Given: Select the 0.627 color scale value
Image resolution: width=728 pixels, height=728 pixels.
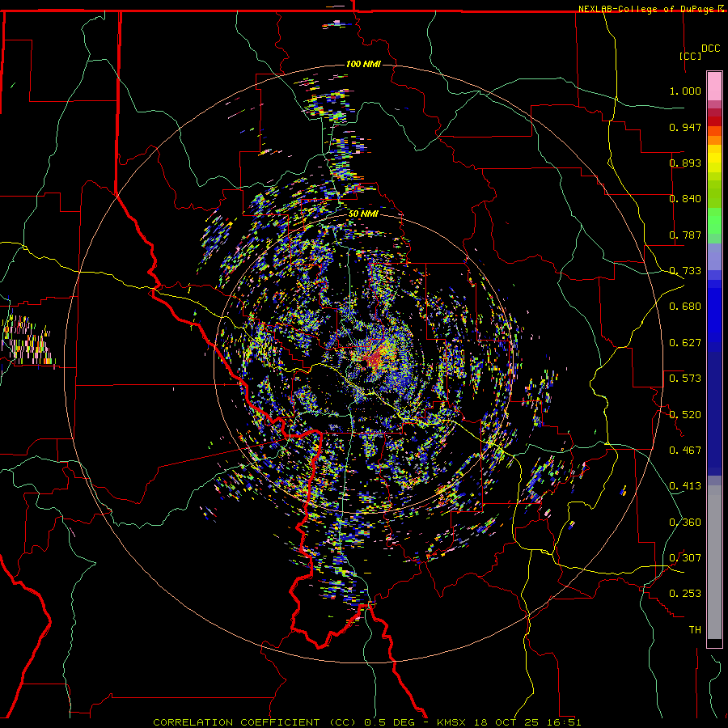Looking at the screenshot, I should click(685, 343).
